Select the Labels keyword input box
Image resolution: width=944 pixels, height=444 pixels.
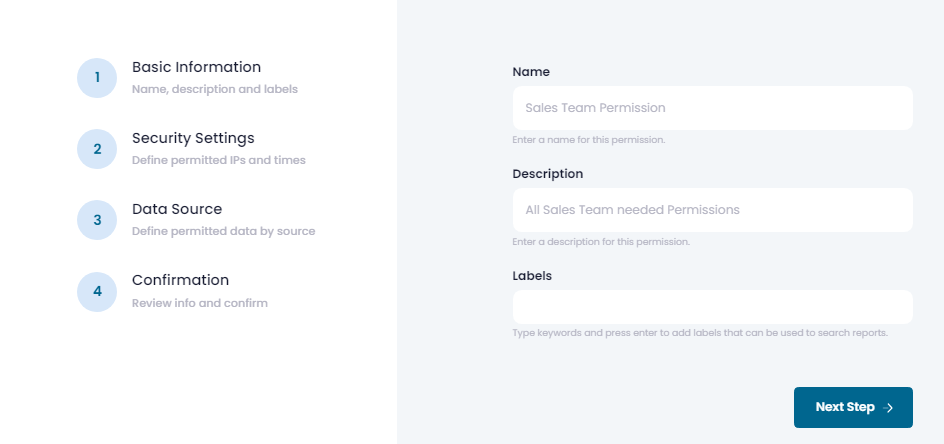point(712,307)
